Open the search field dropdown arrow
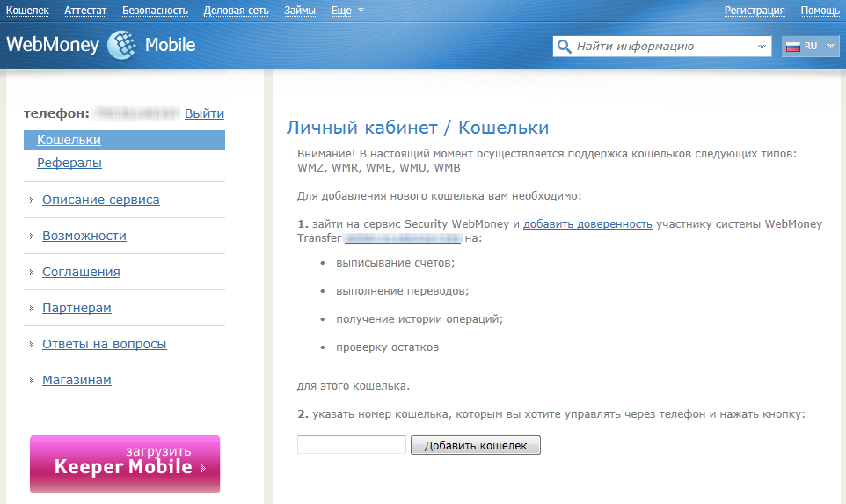The width and height of the screenshot is (846, 504). tap(761, 47)
